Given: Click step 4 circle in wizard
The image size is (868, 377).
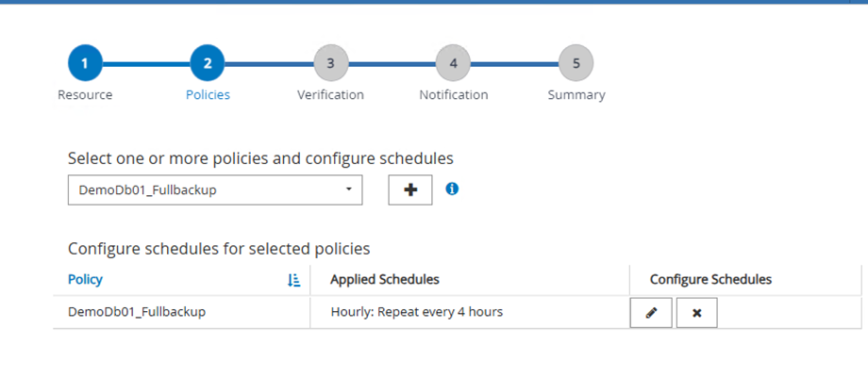Looking at the screenshot, I should pyautogui.click(x=453, y=63).
